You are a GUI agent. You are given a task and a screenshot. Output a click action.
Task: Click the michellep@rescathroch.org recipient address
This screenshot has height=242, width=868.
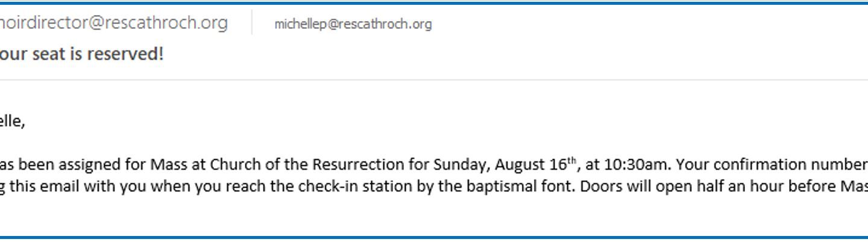point(353,24)
